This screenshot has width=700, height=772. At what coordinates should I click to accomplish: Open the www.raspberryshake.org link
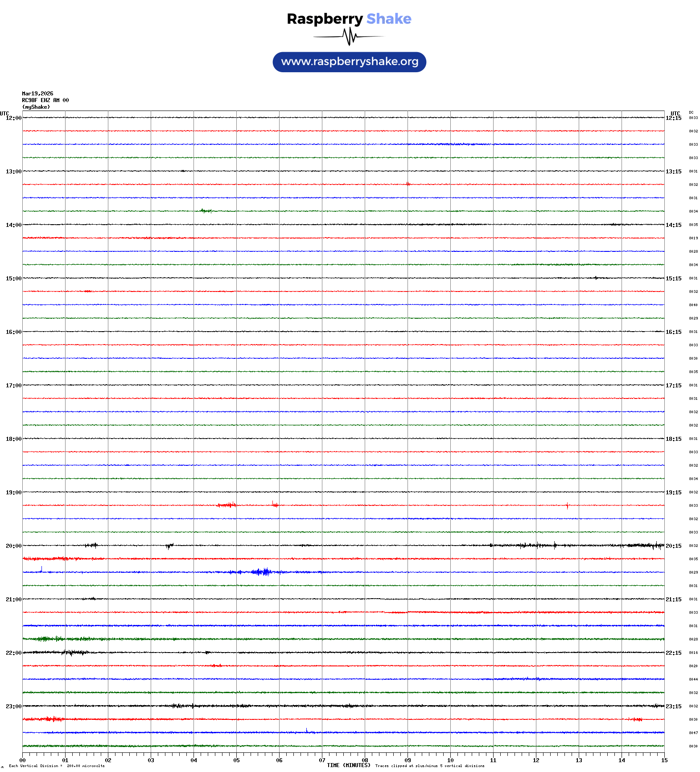point(350,62)
